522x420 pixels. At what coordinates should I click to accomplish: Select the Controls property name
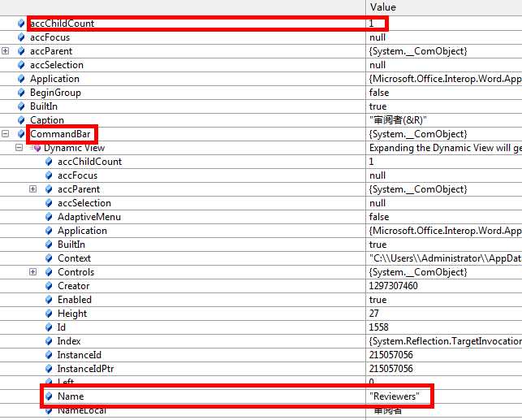click(75, 272)
